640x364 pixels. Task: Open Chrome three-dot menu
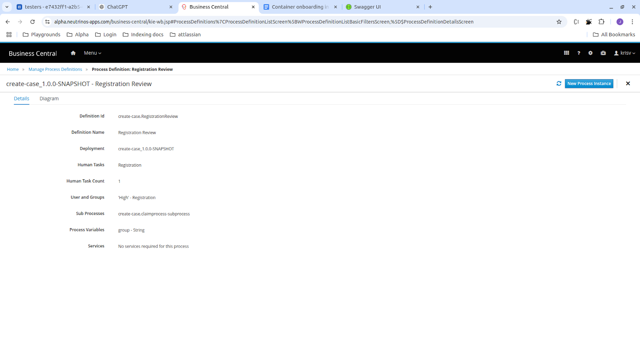[632, 22]
